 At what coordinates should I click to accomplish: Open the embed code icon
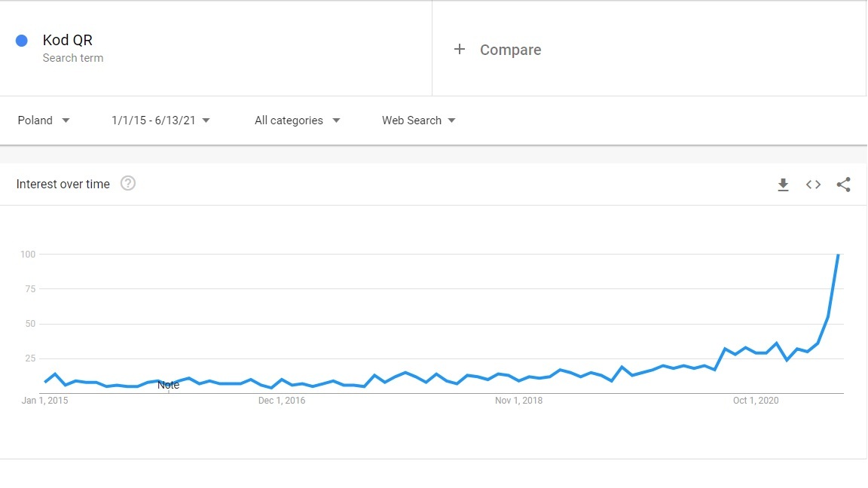(x=813, y=185)
